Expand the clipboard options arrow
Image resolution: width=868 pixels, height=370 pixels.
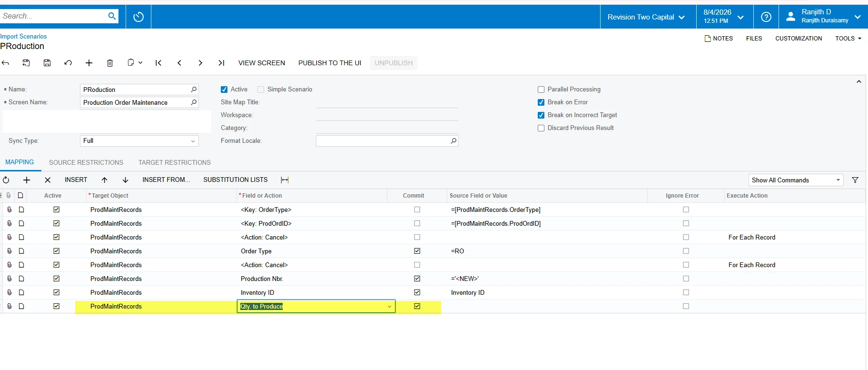140,63
